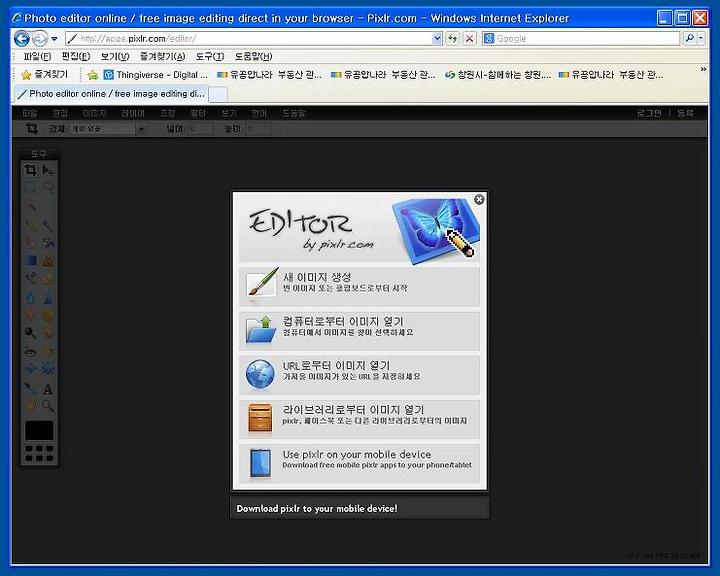Open the 강제 constraint dropdown
Image resolution: width=720 pixels, height=576 pixels.
pos(108,129)
